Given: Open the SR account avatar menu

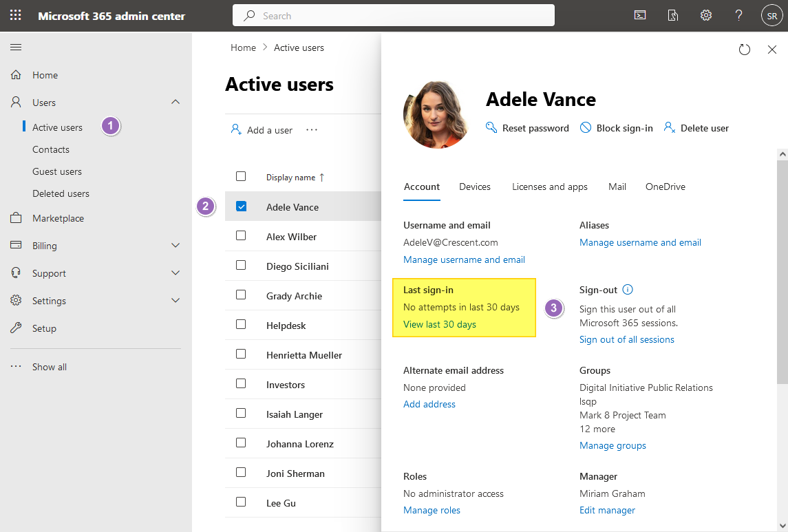Looking at the screenshot, I should coord(772,16).
